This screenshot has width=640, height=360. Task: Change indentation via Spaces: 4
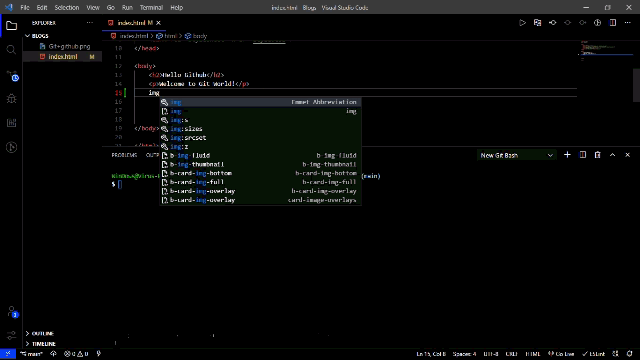[x=464, y=354]
